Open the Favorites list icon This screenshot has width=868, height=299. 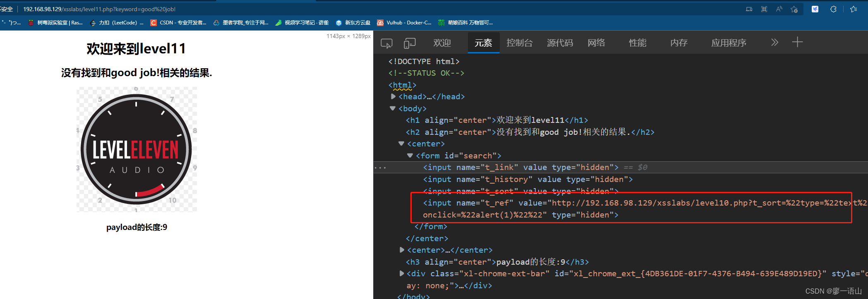[x=854, y=9]
